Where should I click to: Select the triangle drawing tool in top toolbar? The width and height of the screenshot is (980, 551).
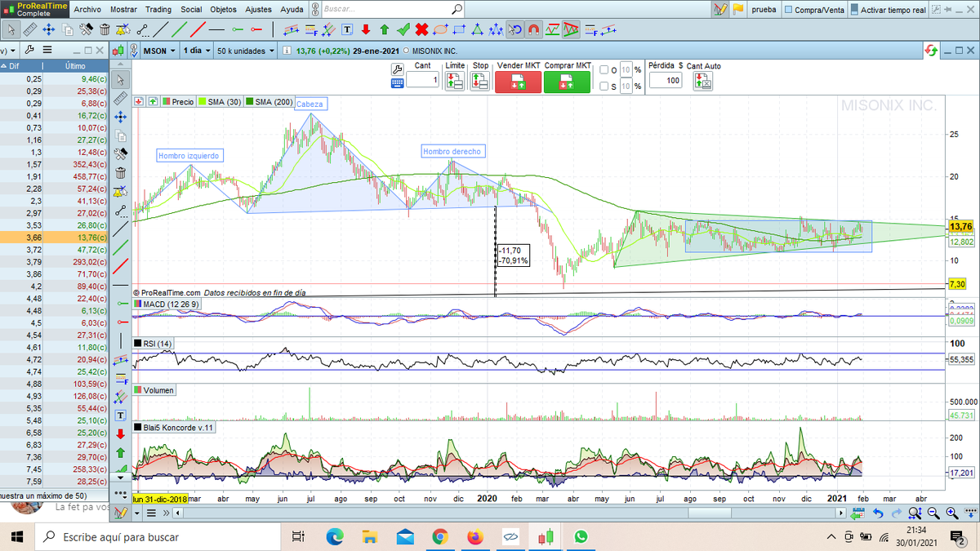tap(476, 29)
